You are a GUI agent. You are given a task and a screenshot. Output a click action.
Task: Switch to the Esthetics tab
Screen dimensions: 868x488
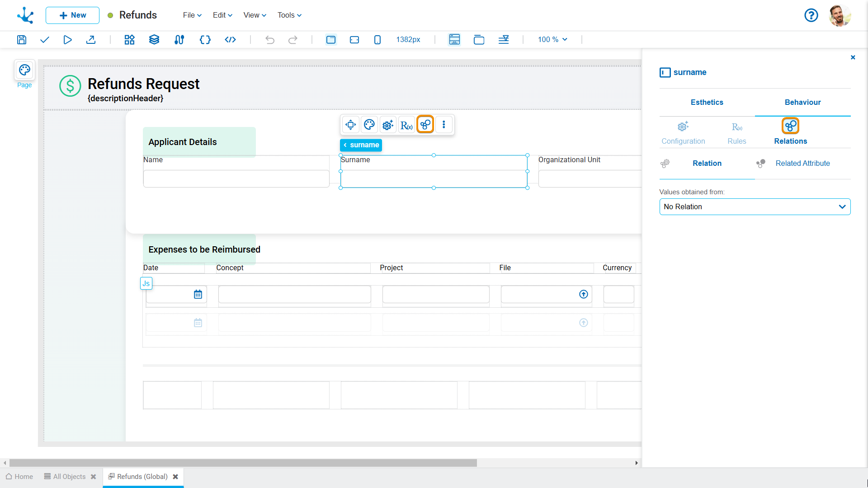707,103
